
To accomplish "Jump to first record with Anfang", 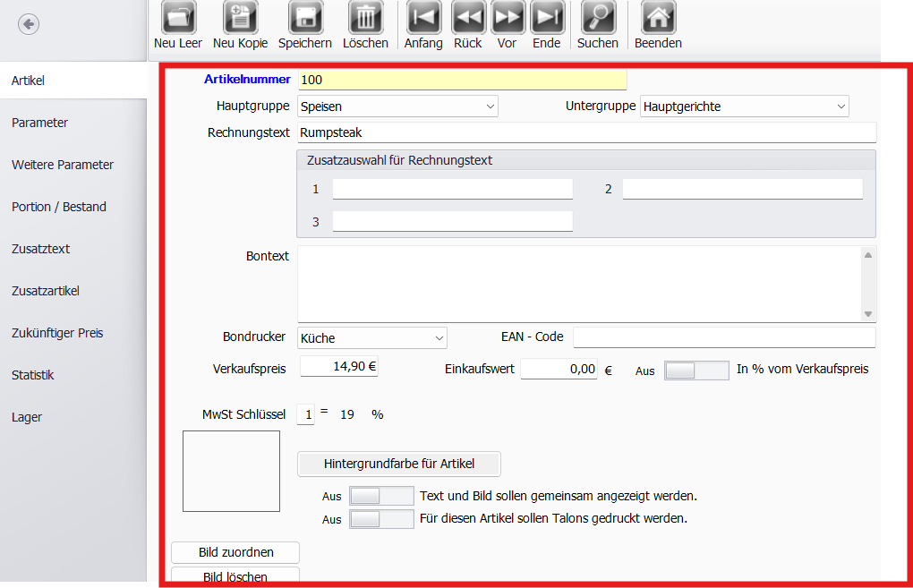I will 424,18.
